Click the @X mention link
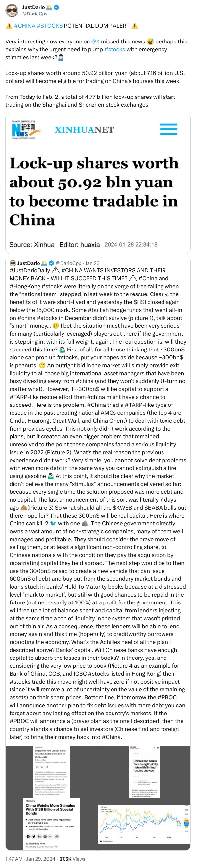201x868 pixels. pos(95,42)
